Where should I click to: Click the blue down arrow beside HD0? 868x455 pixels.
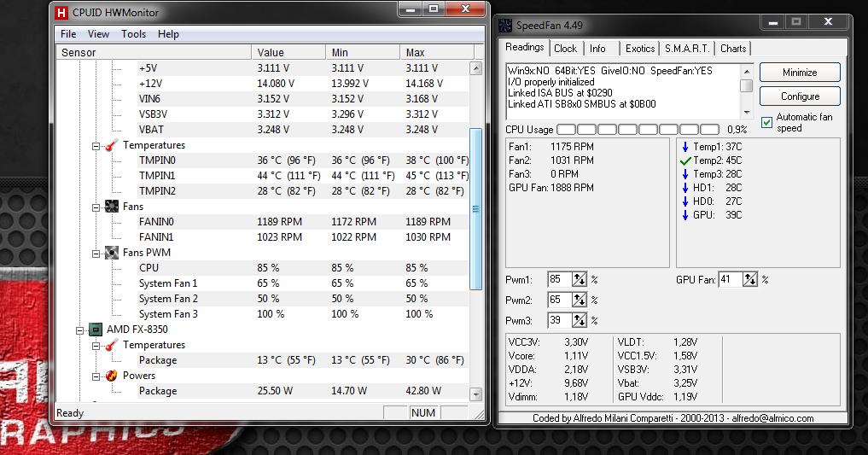[x=685, y=201]
